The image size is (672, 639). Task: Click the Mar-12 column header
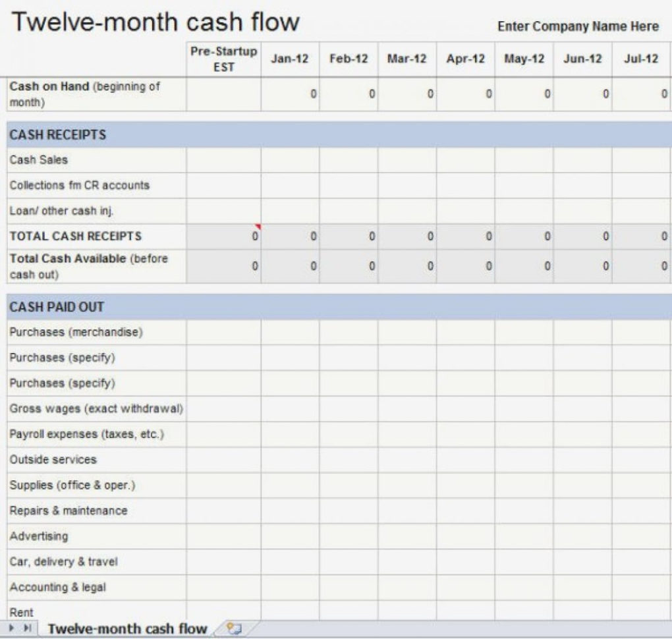pos(406,59)
